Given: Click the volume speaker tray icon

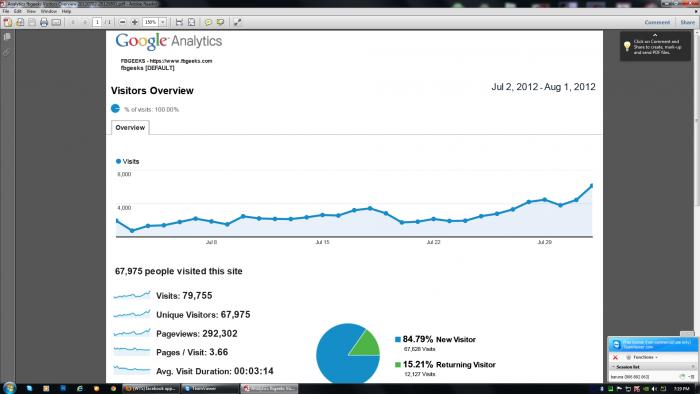Looking at the screenshot, I should 654,389.
